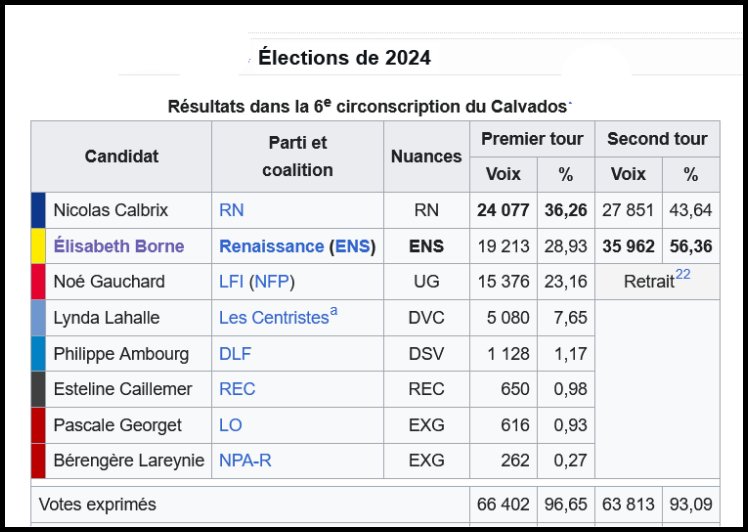The width and height of the screenshot is (748, 532).
Task: Click the Candidat column header
Action: (x=121, y=156)
